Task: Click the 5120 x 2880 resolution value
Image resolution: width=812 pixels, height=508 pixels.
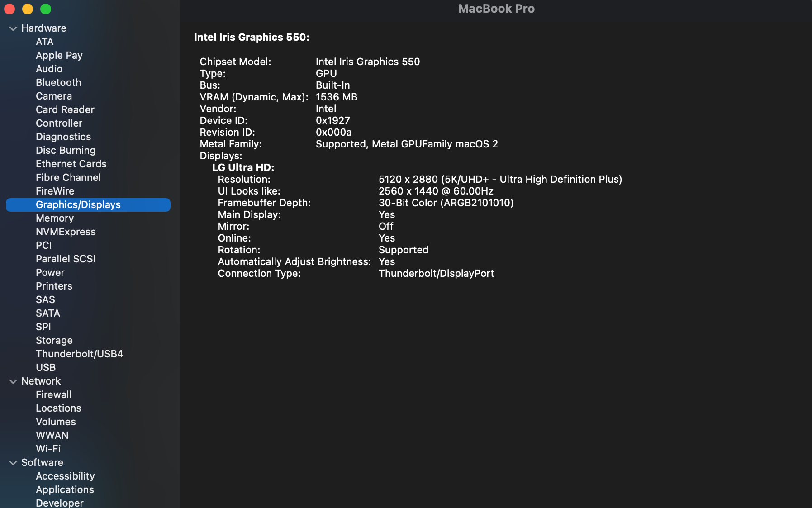Action: point(500,179)
